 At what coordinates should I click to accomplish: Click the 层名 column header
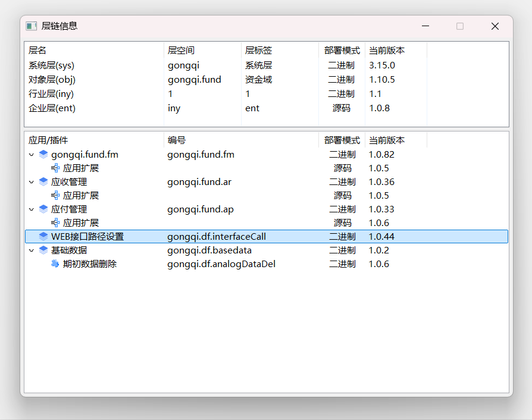[x=95, y=51]
